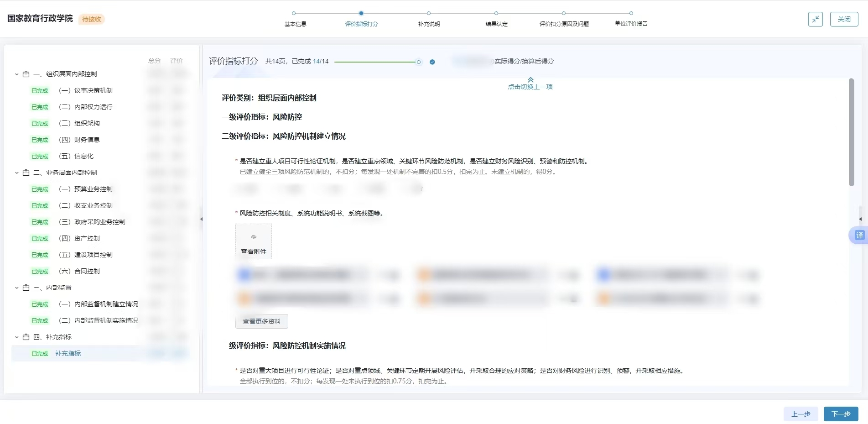Image resolution: width=868 pixels, height=424 pixels.
Task: Click the eye icon to view attachment
Action: point(254,237)
